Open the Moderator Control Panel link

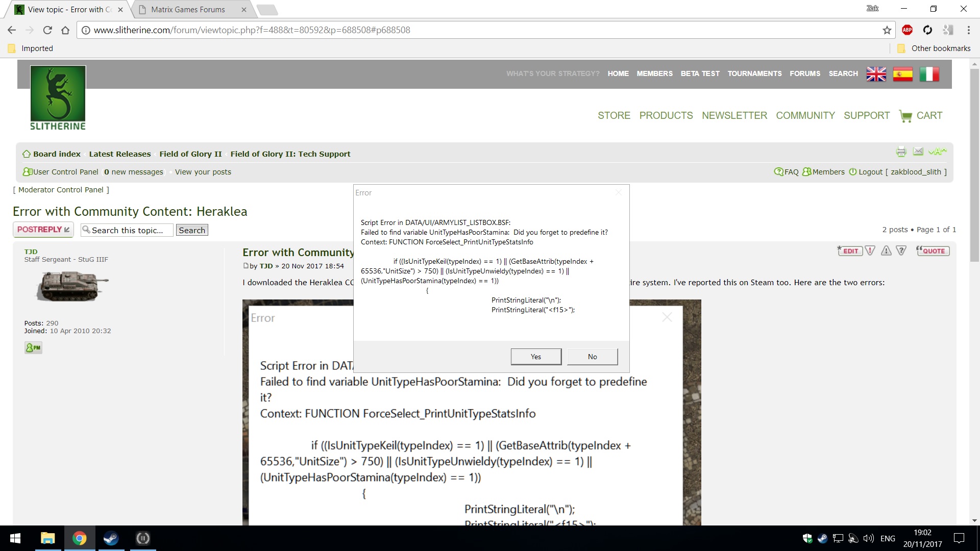(61, 190)
